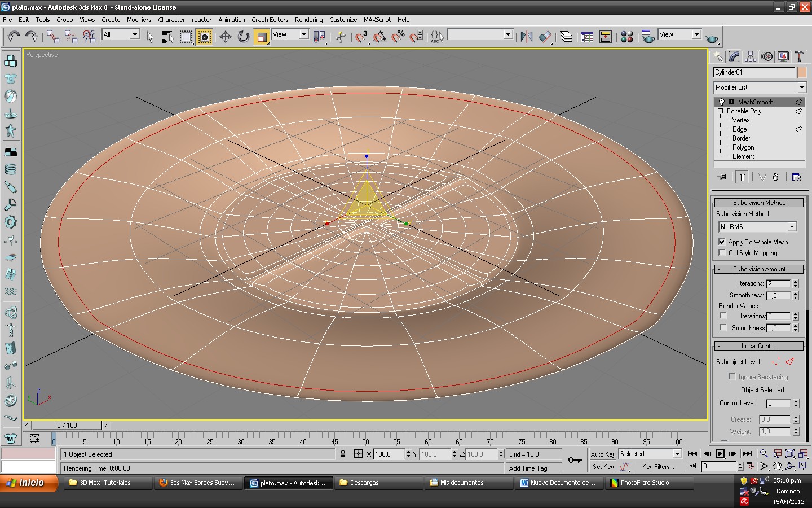812x508 pixels.
Task: Click the Key Filters button
Action: click(x=657, y=467)
